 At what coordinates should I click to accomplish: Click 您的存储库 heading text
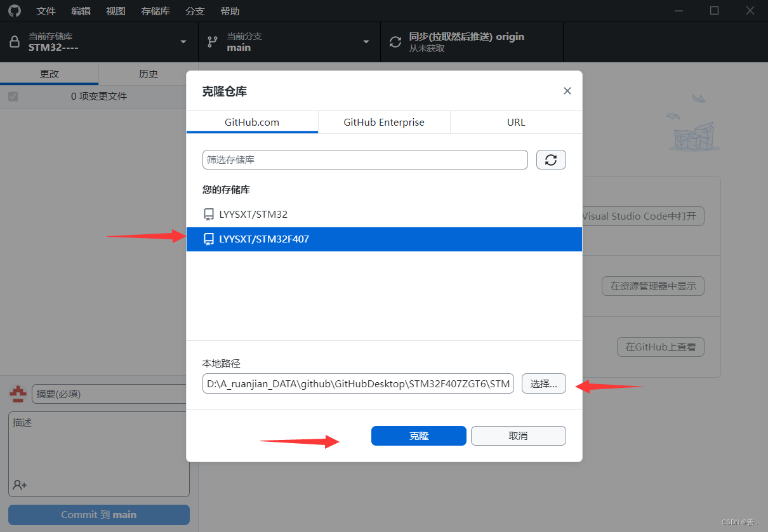[x=226, y=190]
